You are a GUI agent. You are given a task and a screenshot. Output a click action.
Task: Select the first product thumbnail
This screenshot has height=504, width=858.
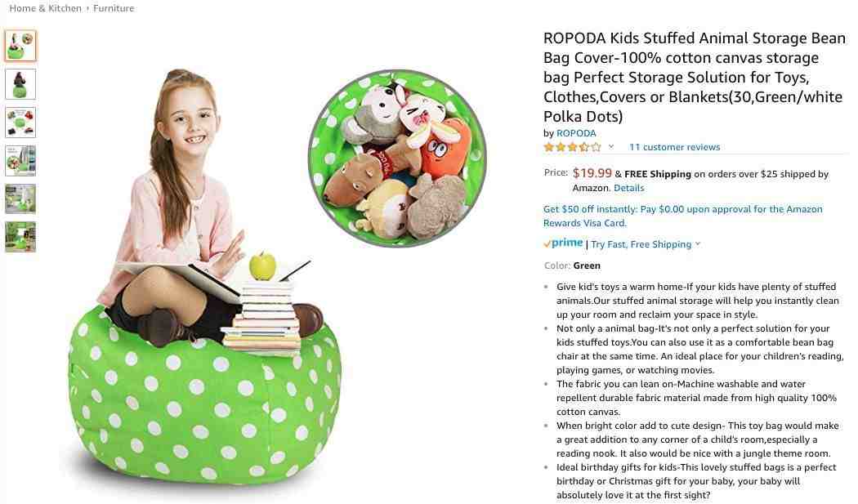click(20, 46)
